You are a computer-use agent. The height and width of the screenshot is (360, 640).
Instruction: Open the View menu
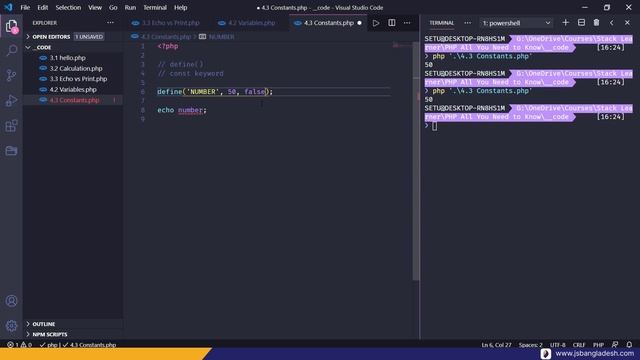(95, 7)
